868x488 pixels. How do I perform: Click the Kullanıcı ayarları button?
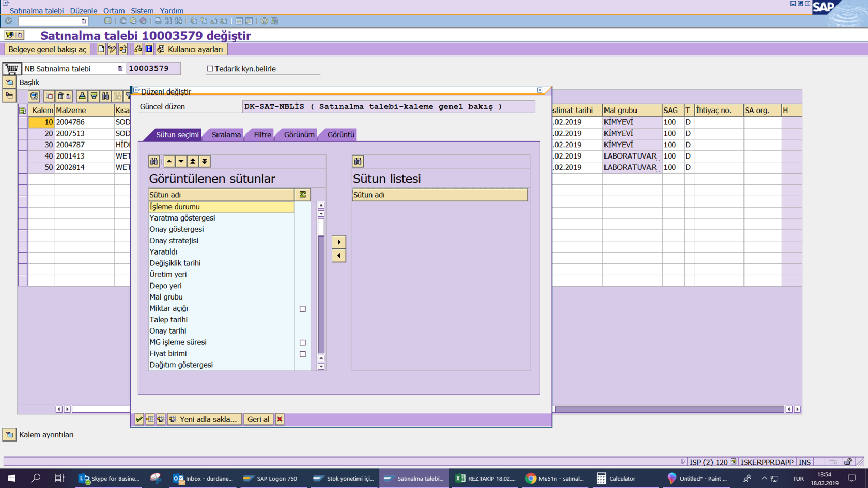(191, 49)
